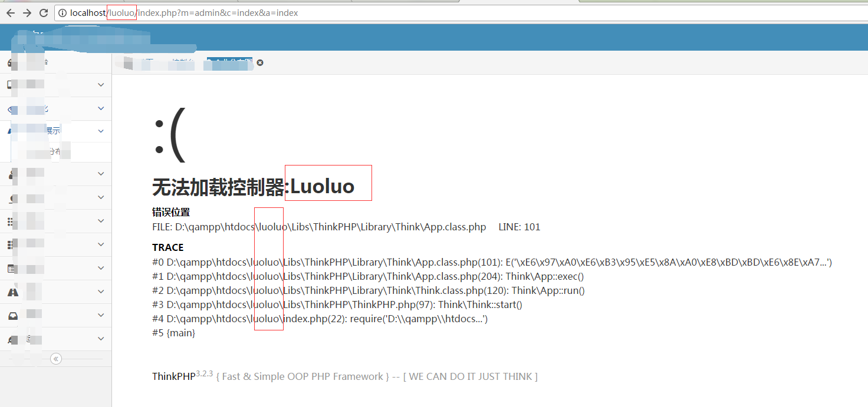Screen dimensions: 868x407
Task: Click the ThinkPHP link in the footer
Action: click(173, 377)
